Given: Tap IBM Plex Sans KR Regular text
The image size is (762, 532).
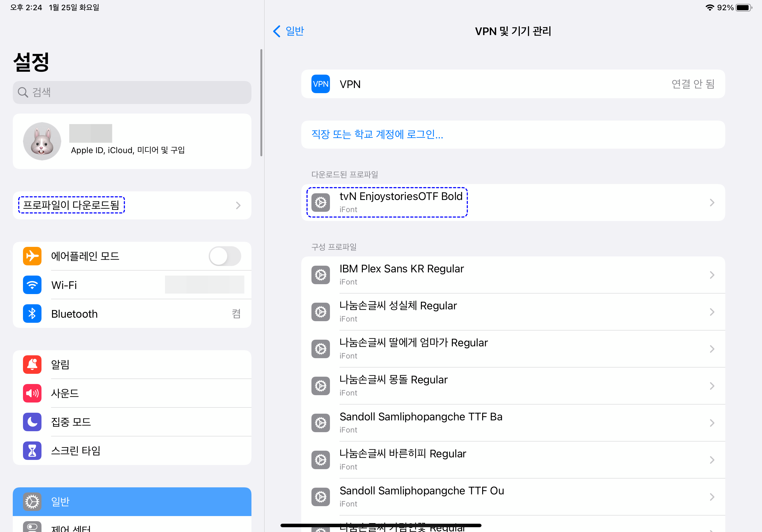Looking at the screenshot, I should (401, 269).
